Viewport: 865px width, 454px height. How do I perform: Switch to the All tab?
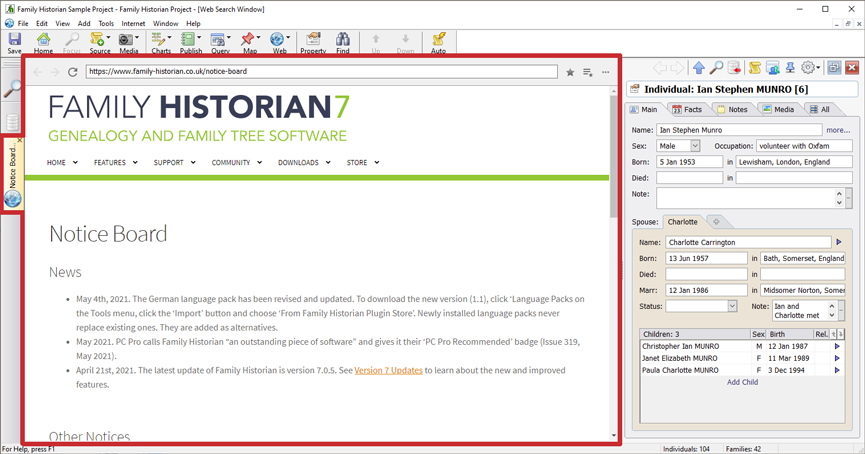pyautogui.click(x=820, y=110)
